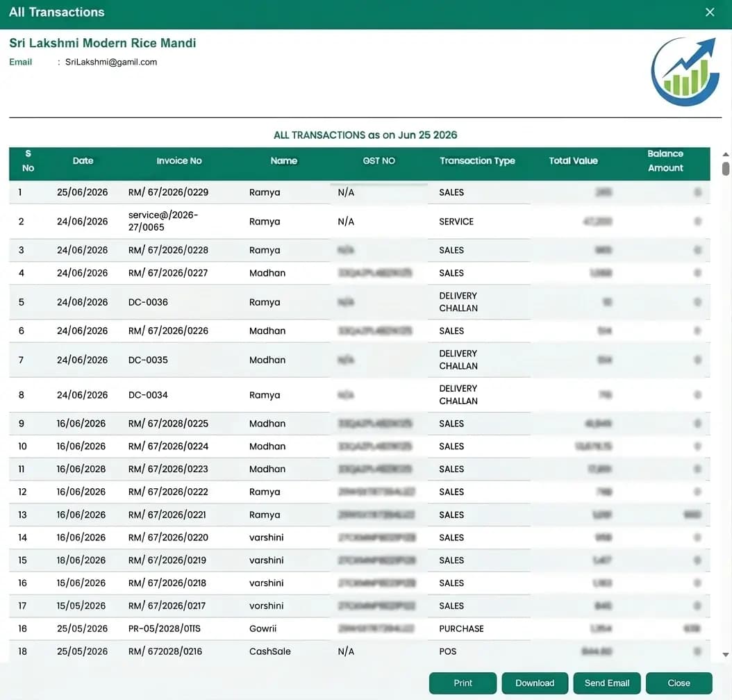Select the Invoice No column header
The width and height of the screenshot is (732, 700).
tap(178, 160)
